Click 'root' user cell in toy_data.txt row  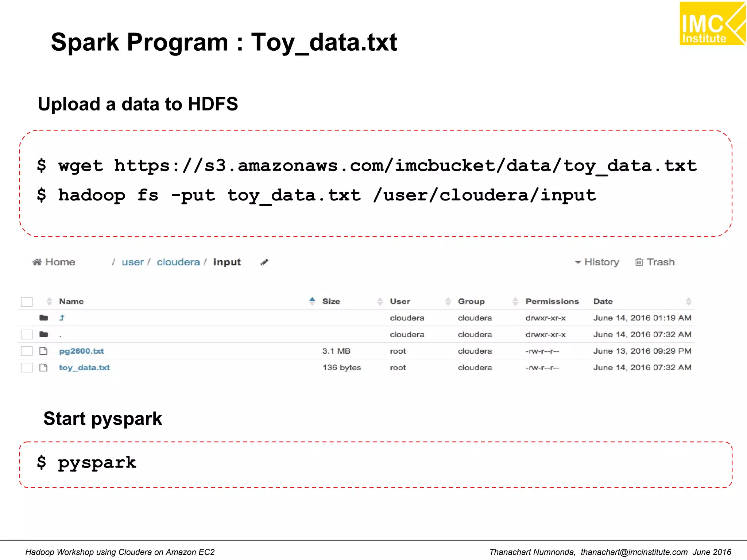tap(398, 367)
